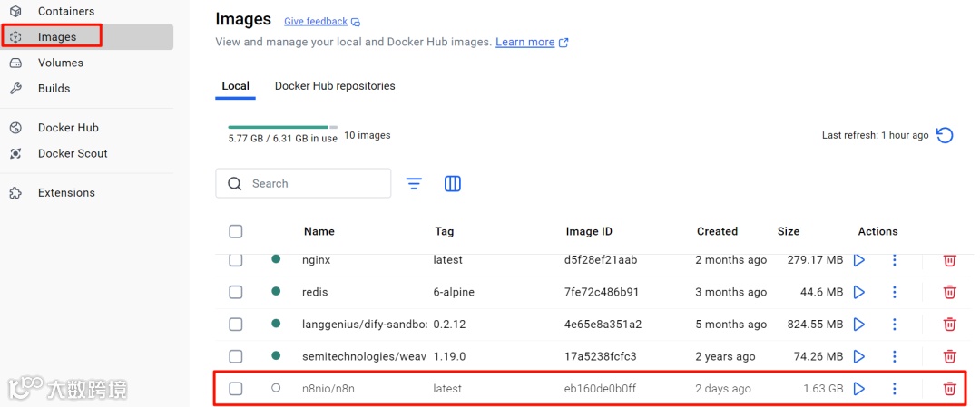Image resolution: width=980 pixels, height=407 pixels.
Task: Select Images in the sidebar
Action: 86,37
